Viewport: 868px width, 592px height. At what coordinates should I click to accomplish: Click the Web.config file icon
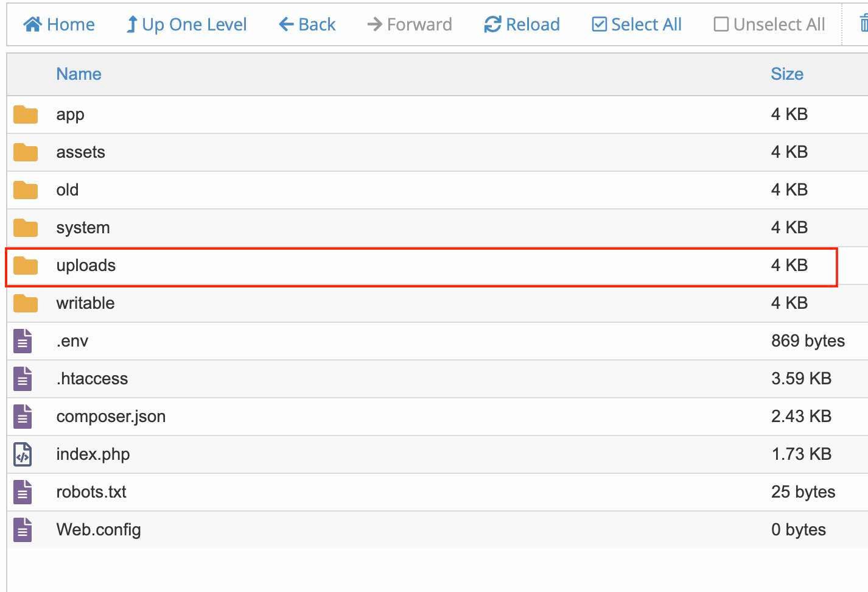coord(23,530)
